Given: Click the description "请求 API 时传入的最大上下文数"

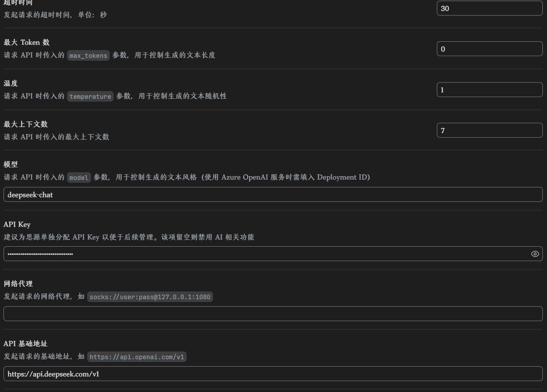Looking at the screenshot, I should 56,137.
